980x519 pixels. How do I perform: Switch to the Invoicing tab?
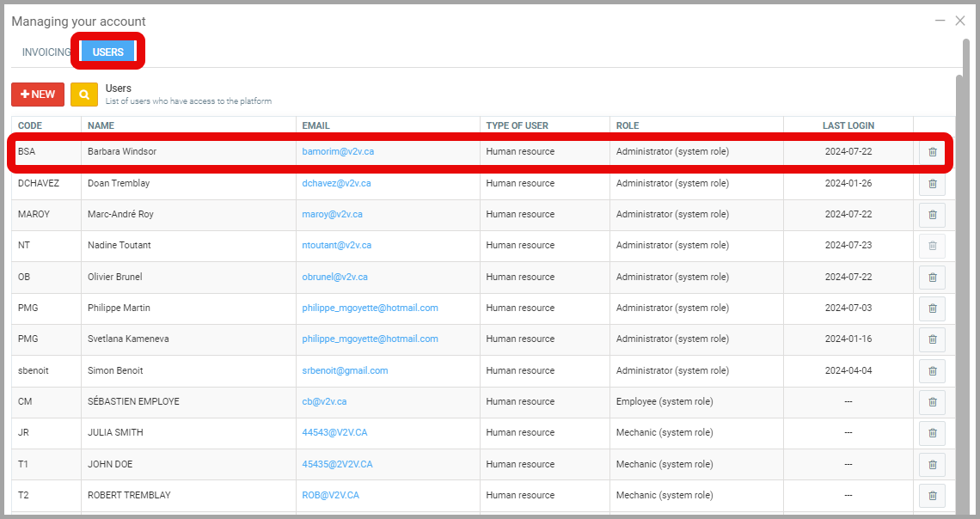[x=46, y=52]
